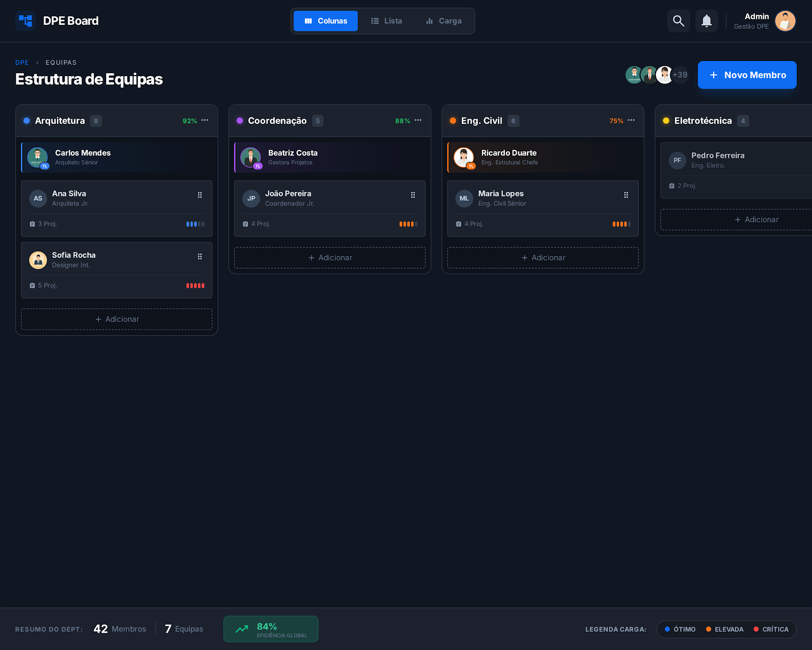Screen dimensions: 812x650
Task: Add member to Eletrotécnica column
Action: [x=736, y=220]
